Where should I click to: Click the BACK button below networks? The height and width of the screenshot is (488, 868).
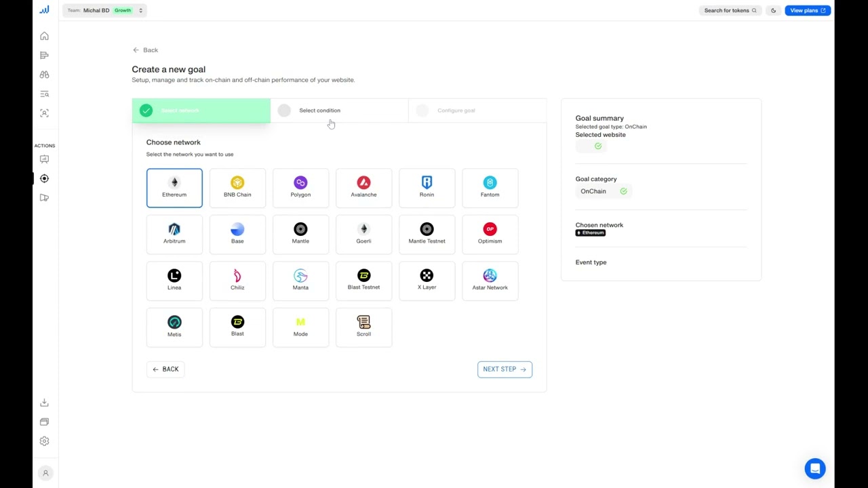point(165,369)
